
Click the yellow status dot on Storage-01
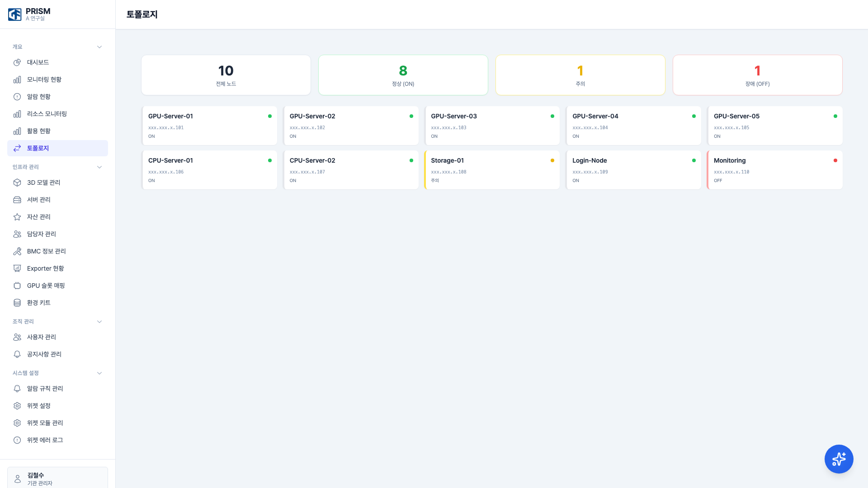pyautogui.click(x=552, y=160)
